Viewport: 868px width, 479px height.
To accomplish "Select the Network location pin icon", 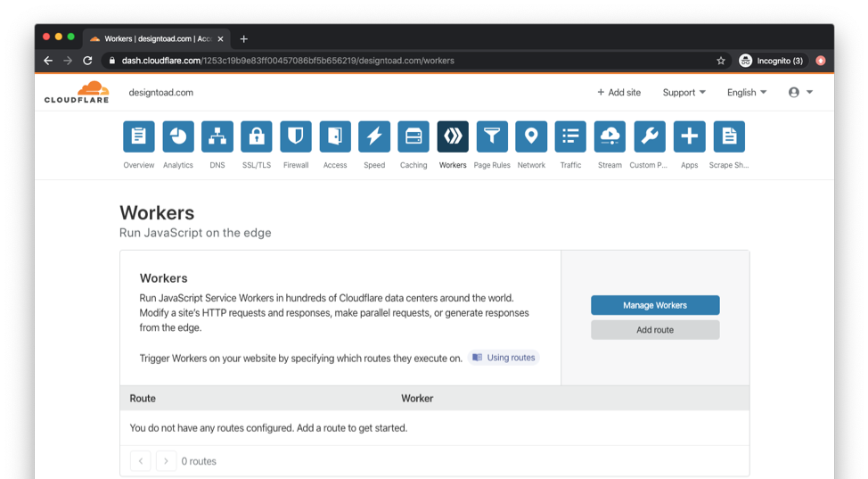I will (531, 136).
